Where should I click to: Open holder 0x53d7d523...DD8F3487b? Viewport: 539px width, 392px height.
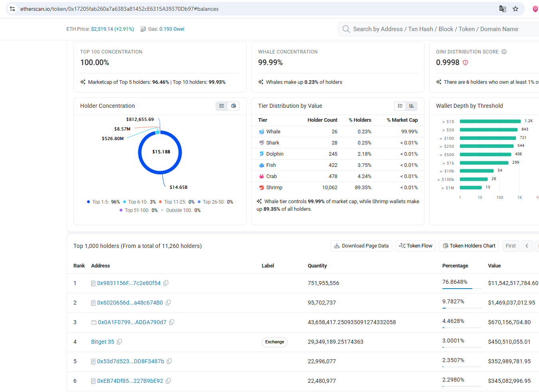[x=130, y=361]
